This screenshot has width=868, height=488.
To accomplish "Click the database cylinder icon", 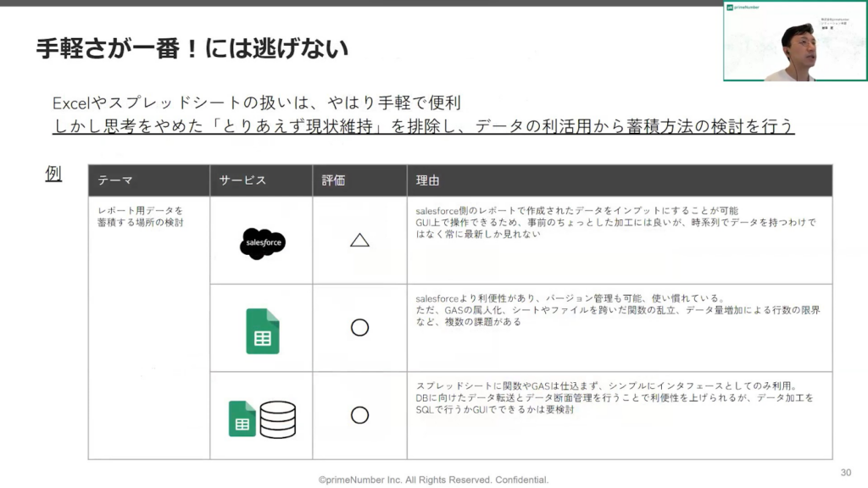I will coord(278,419).
